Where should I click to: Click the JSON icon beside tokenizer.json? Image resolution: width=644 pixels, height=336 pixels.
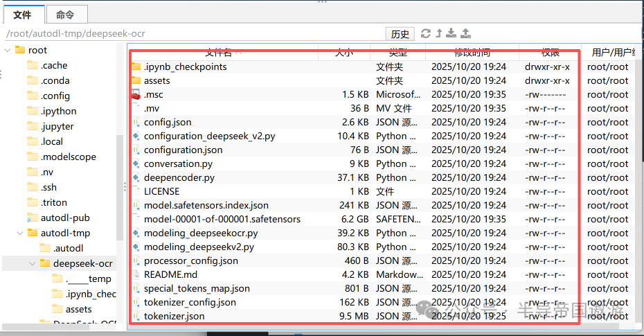coord(136,316)
